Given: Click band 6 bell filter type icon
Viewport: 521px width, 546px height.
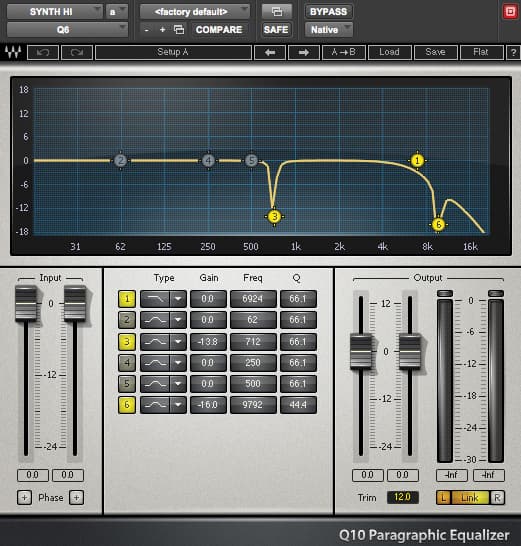Looking at the screenshot, I should [155, 405].
